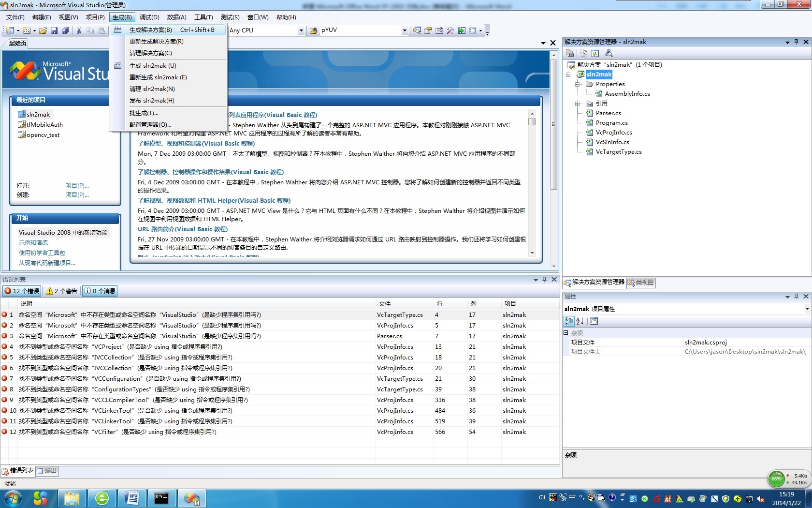
Task: Open the View Class Diagram icon
Action: point(609,53)
